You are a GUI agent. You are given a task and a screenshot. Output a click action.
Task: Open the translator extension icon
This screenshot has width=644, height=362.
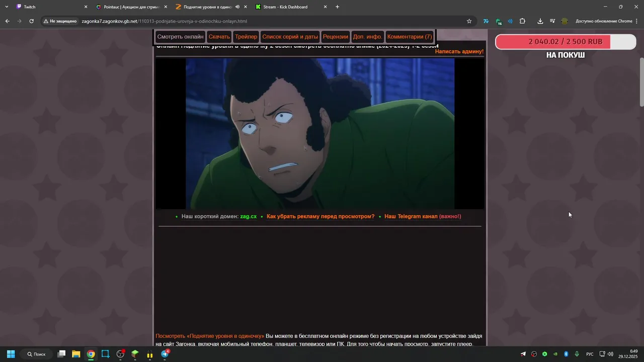click(x=486, y=21)
